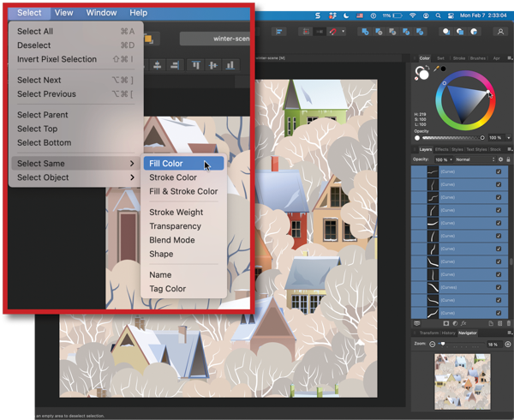Click the Divide boolean operation icon

tap(420, 32)
